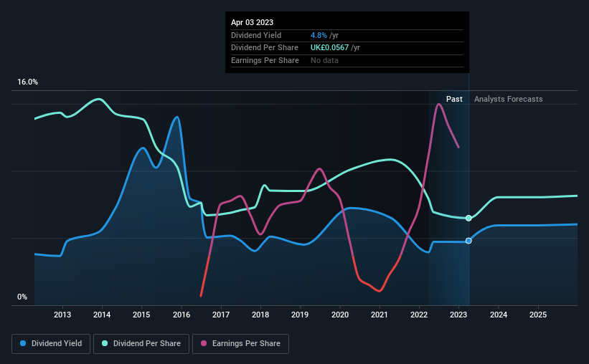Image resolution: width=589 pixels, height=364 pixels.
Task: Select the 2023 x-axis label
Action: 458,315
